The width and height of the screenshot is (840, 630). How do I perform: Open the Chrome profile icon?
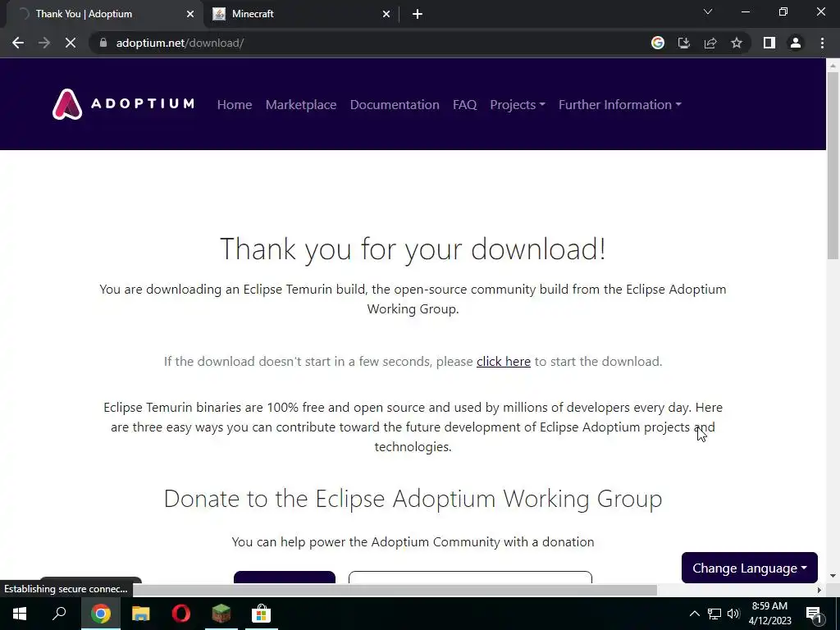point(796,43)
